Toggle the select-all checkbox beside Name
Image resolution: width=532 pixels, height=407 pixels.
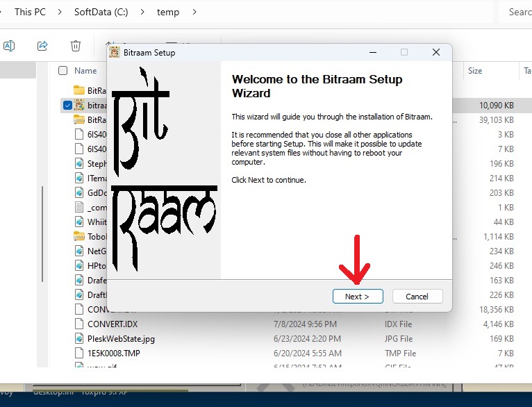click(x=63, y=71)
